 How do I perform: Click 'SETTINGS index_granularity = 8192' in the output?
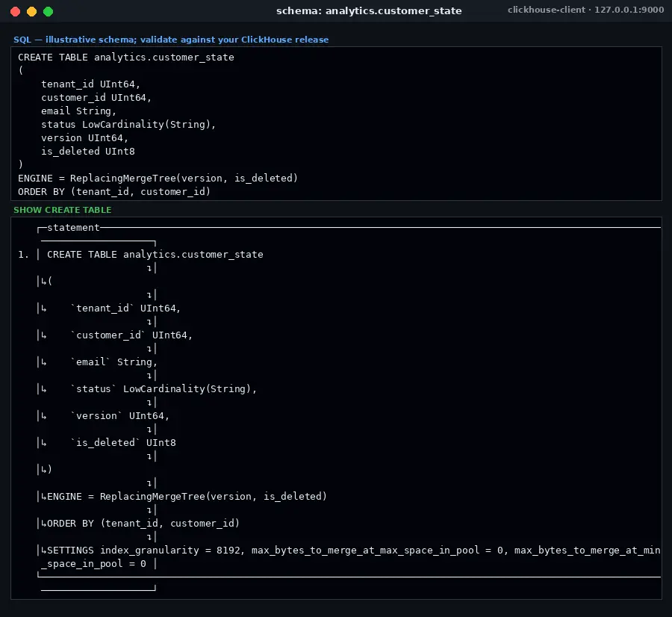[x=146, y=551]
